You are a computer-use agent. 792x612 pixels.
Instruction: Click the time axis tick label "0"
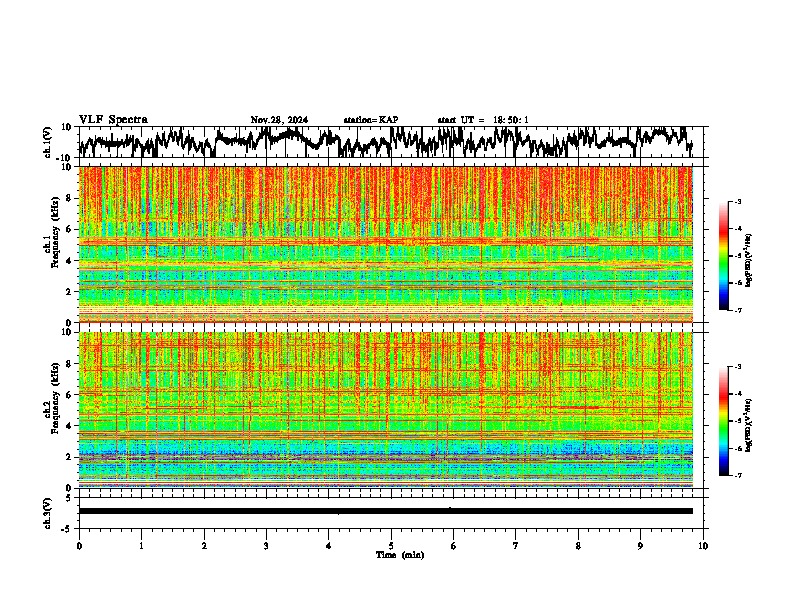(x=79, y=546)
